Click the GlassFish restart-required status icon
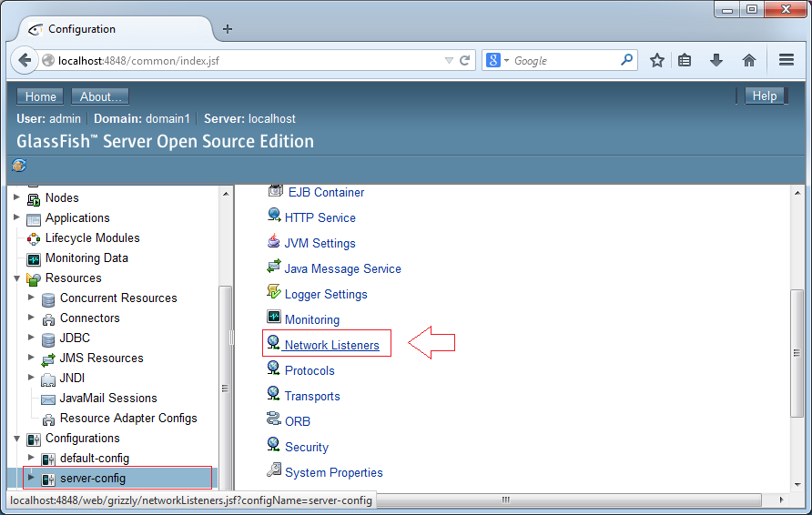The image size is (812, 515). [x=19, y=166]
